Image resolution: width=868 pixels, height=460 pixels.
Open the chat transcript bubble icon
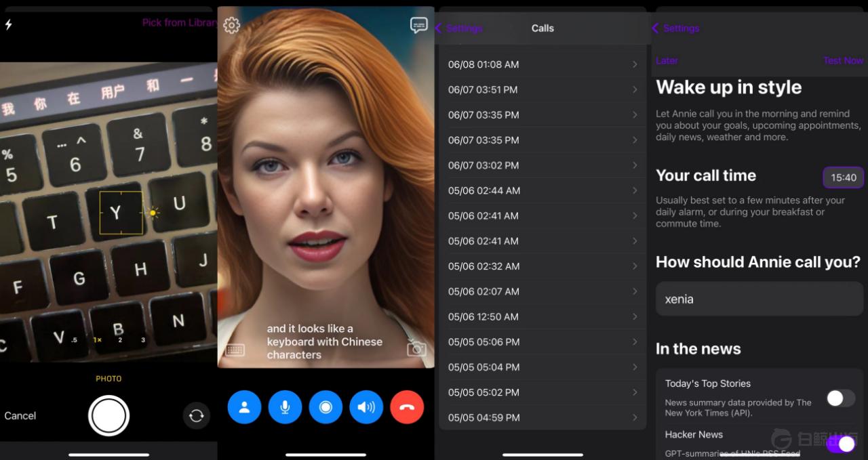click(419, 25)
